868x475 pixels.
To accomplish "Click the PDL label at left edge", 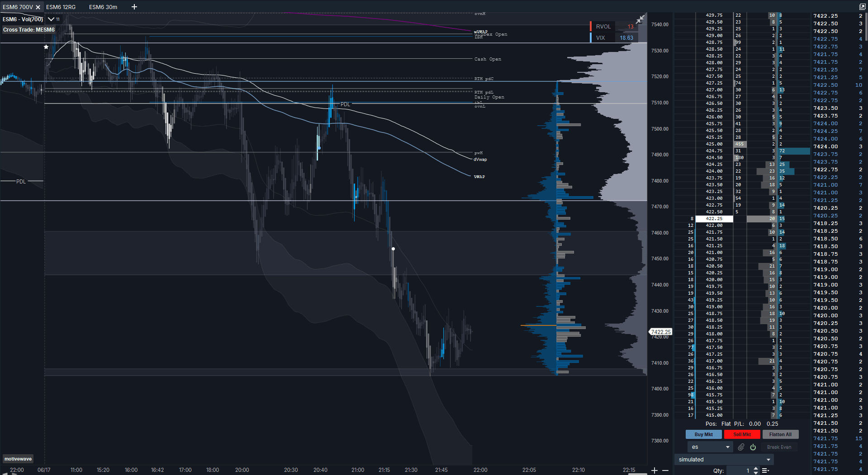I will click(x=21, y=182).
